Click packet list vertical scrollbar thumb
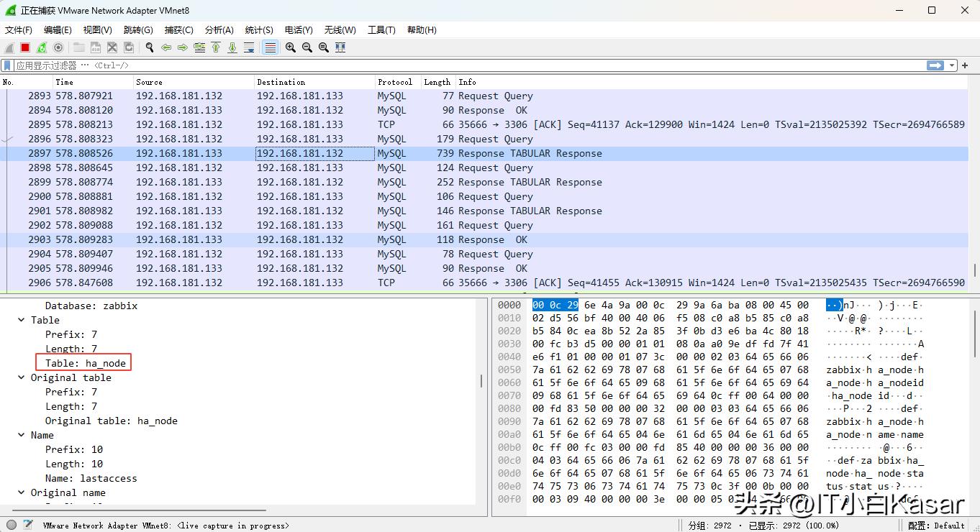980x532 pixels. pyautogui.click(x=974, y=270)
